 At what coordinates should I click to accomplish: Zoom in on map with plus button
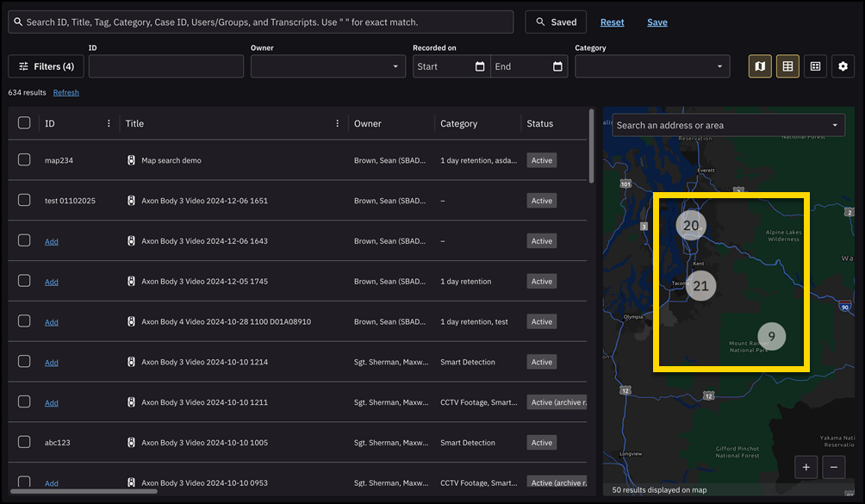(x=806, y=467)
